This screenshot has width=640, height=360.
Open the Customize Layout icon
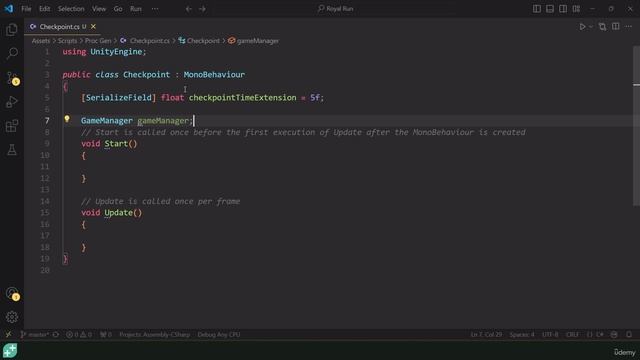tap(576, 9)
